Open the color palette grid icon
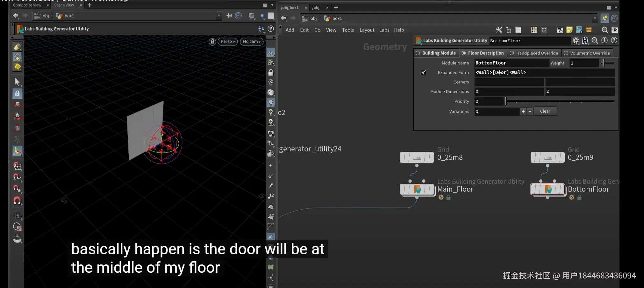This screenshot has width=644, height=288. point(534,30)
